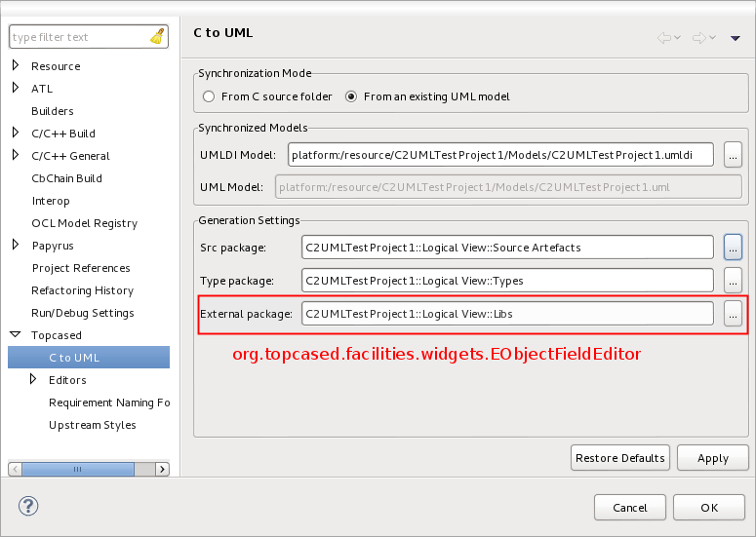
Task: Go back using the left arrow icon
Action: (664, 38)
